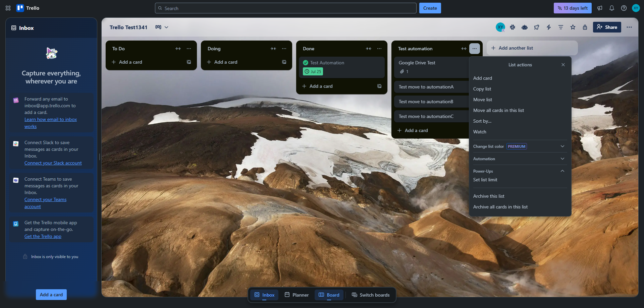Collapse the To Do list

pos(178,49)
